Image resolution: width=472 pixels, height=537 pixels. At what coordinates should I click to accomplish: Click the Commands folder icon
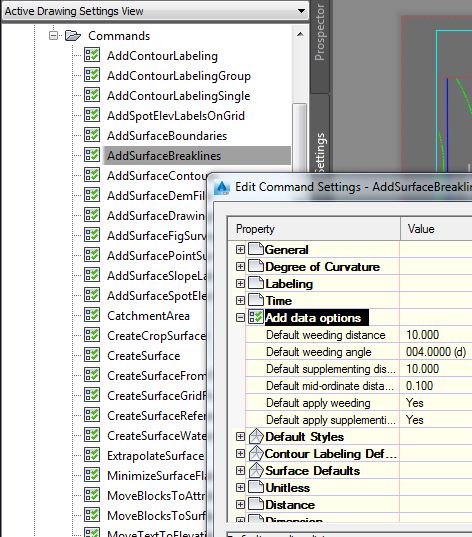73,35
